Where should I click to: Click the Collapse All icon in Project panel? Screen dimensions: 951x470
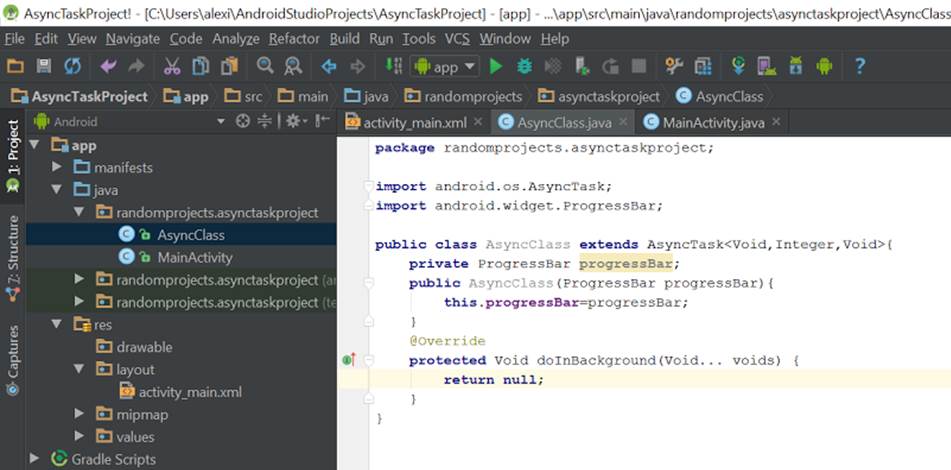(x=264, y=121)
